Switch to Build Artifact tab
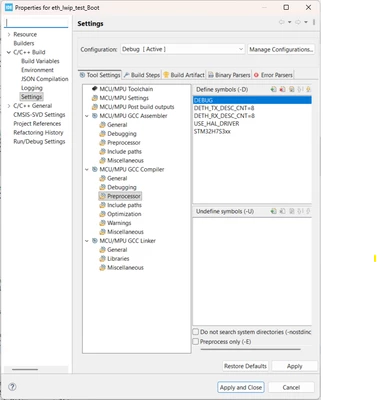 click(184, 75)
